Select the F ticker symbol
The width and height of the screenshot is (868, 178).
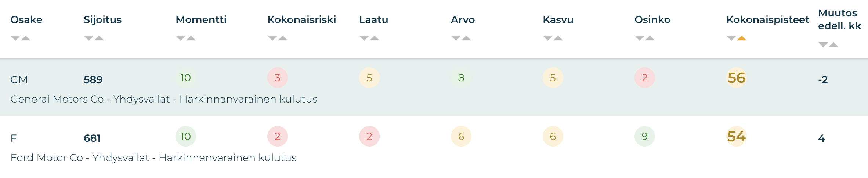point(14,138)
